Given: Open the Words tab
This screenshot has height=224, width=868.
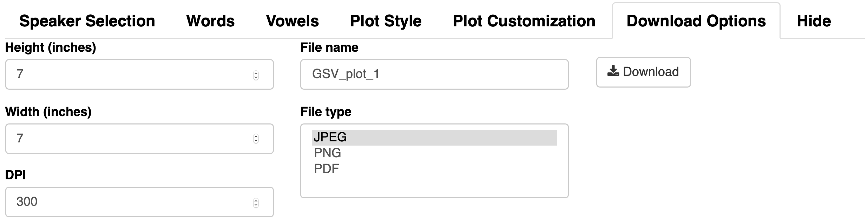Looking at the screenshot, I should 210,21.
